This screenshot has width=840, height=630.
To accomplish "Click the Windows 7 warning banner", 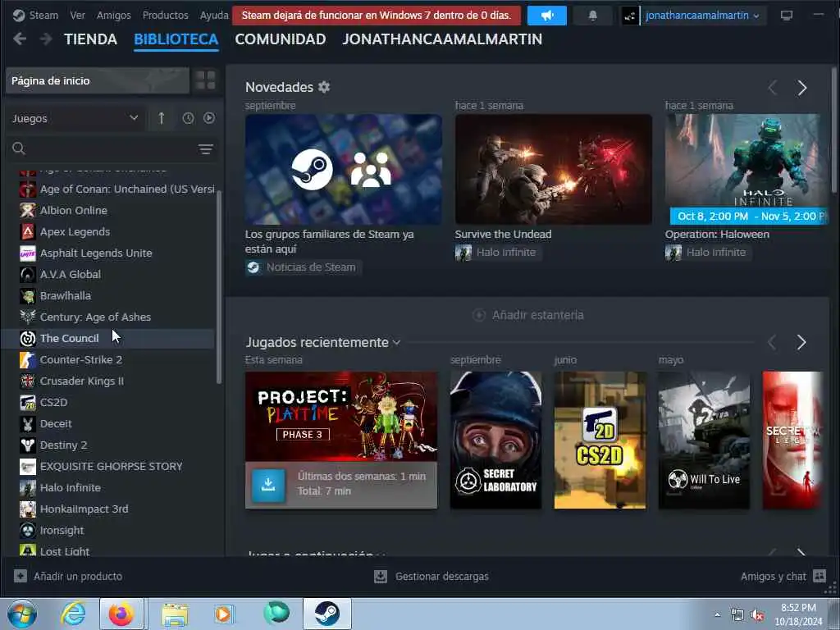I will (x=377, y=15).
